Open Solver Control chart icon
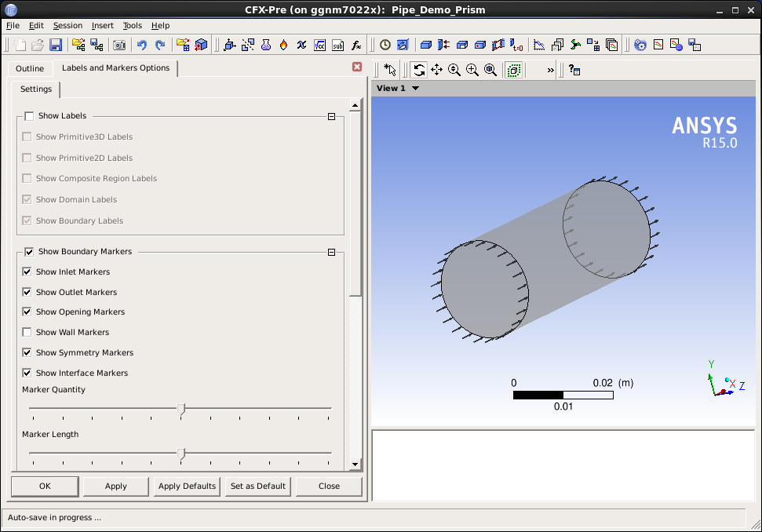 [x=539, y=46]
